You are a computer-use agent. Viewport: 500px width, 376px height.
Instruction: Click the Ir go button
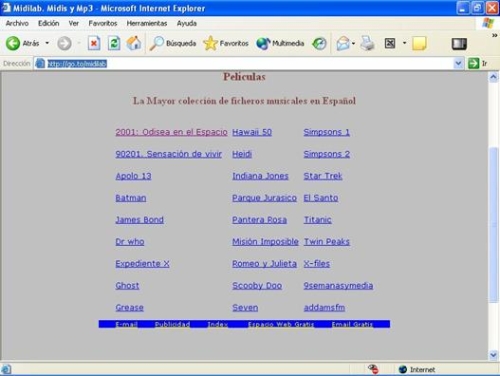point(478,63)
